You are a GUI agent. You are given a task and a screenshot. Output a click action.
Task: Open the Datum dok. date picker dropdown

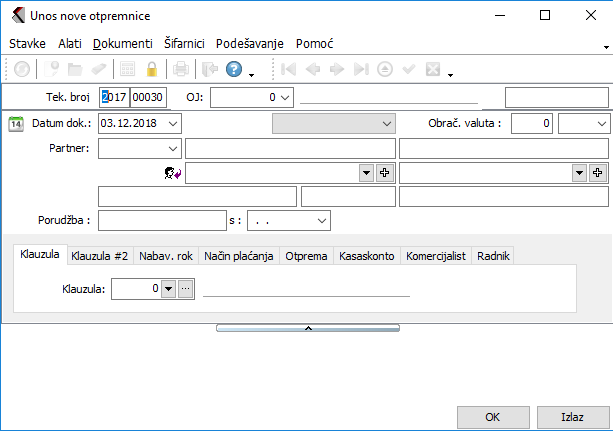173,123
